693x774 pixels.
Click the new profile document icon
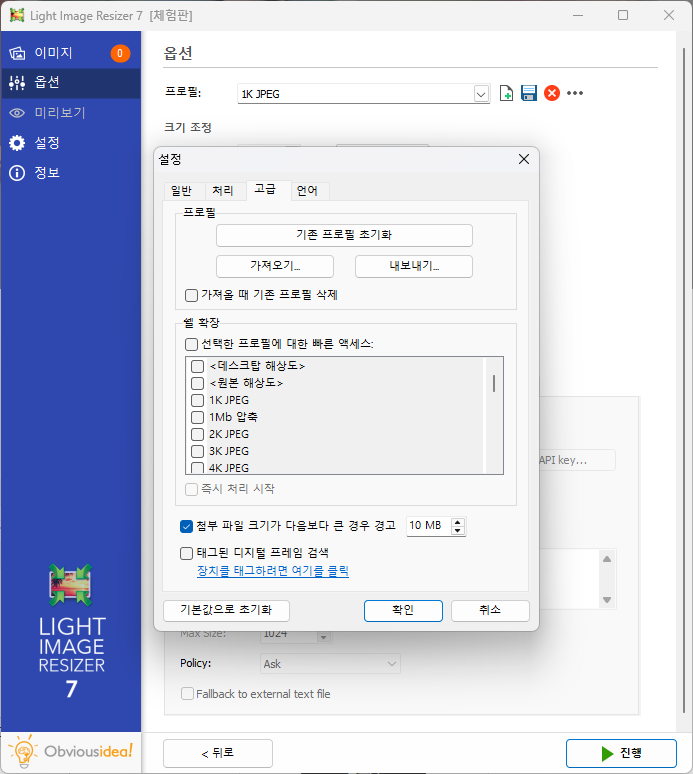506,93
